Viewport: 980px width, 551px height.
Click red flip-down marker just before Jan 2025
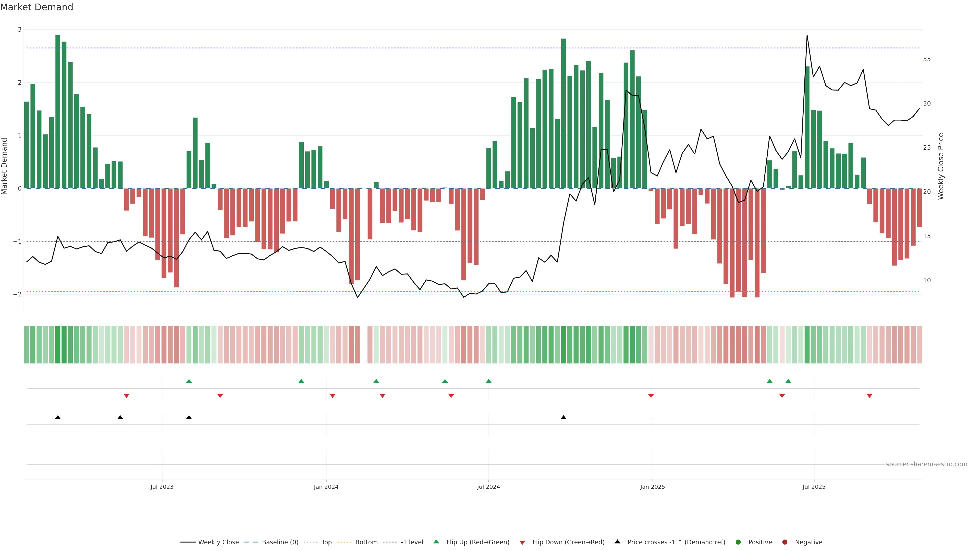[x=651, y=396]
